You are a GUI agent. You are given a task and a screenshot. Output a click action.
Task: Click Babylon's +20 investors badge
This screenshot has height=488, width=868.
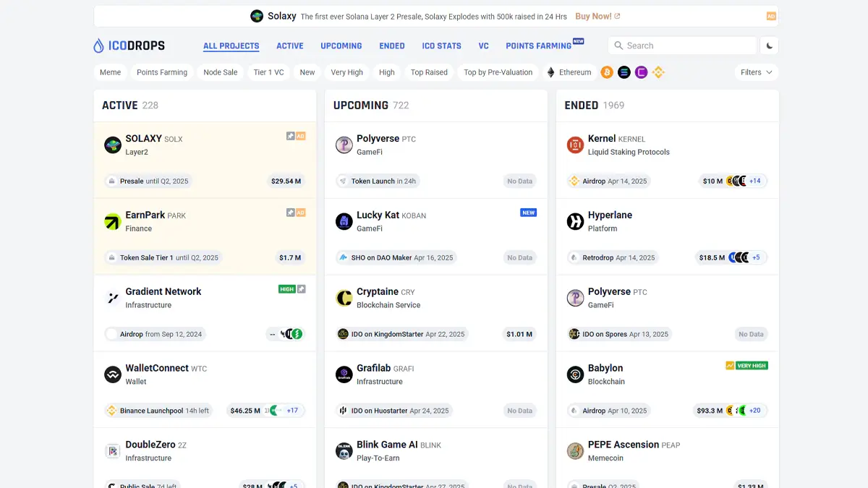click(x=755, y=411)
